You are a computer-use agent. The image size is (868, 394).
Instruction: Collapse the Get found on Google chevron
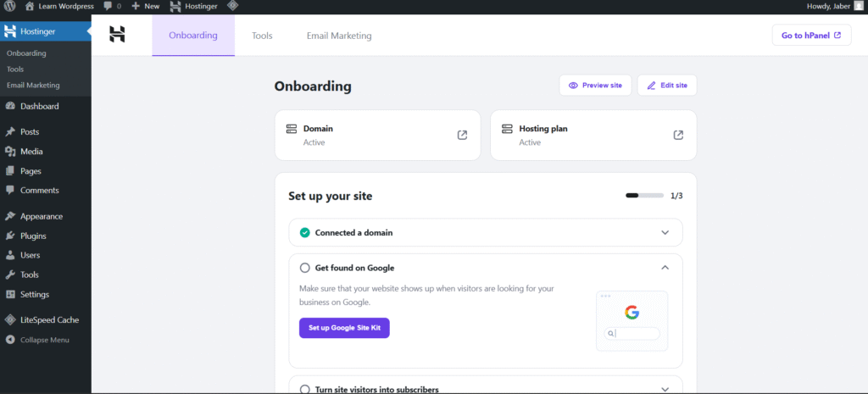[x=665, y=268]
